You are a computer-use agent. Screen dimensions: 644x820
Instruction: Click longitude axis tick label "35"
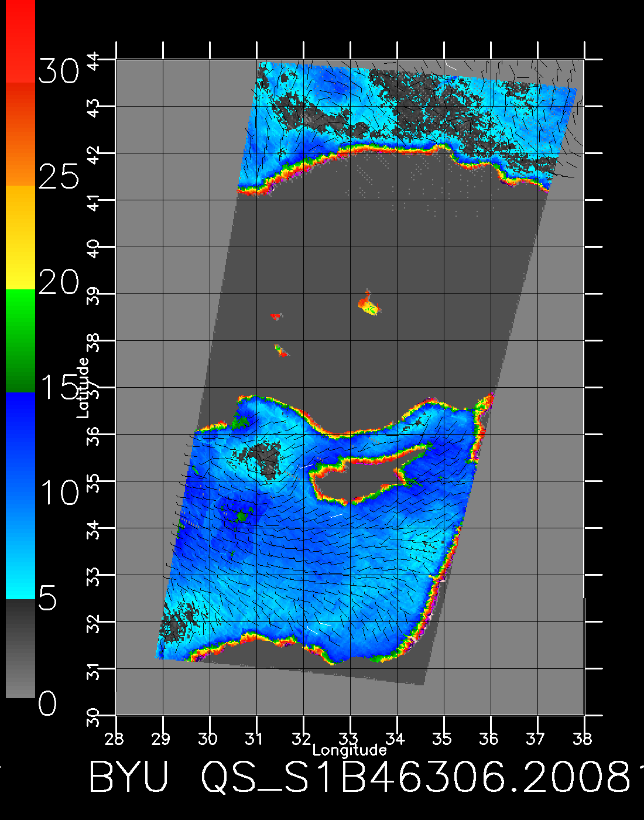click(x=442, y=738)
